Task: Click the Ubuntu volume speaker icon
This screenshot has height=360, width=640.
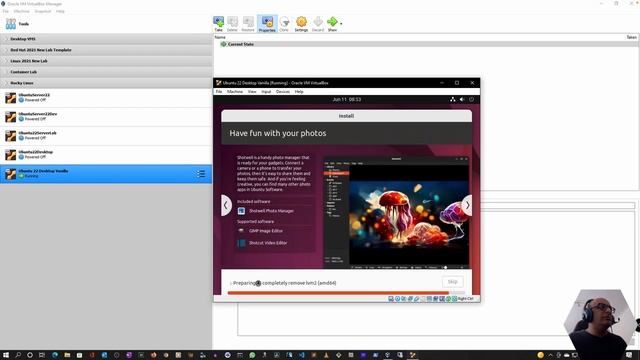Action: 462,100
